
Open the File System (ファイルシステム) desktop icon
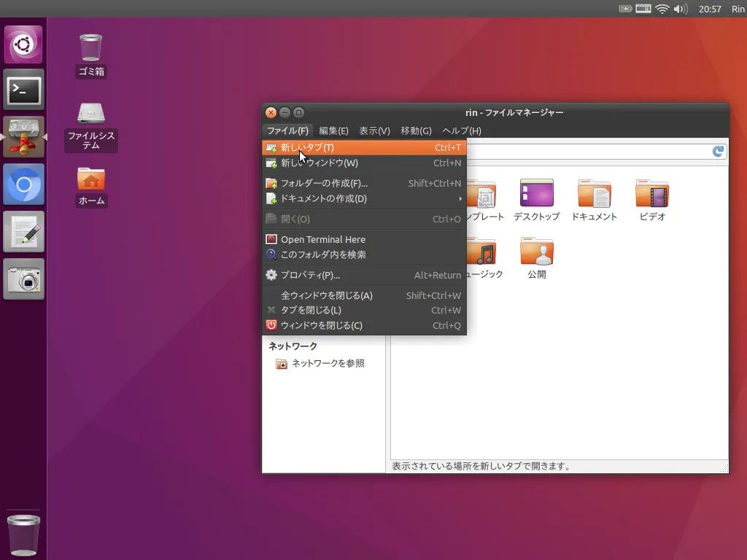point(90,114)
